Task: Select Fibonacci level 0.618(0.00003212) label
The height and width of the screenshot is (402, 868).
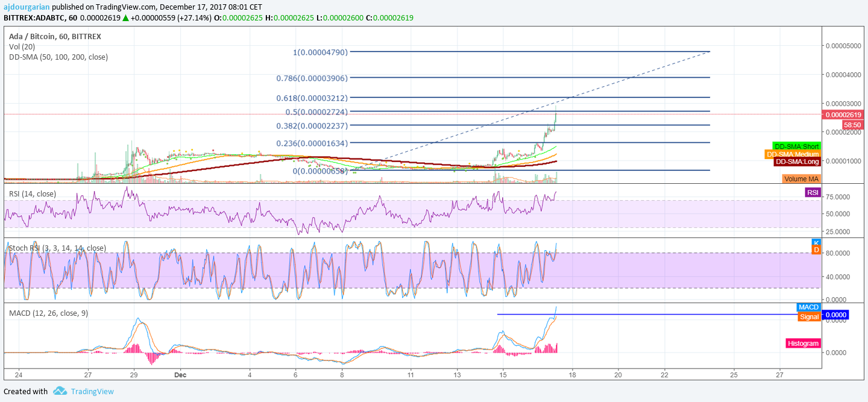Action: [312, 97]
